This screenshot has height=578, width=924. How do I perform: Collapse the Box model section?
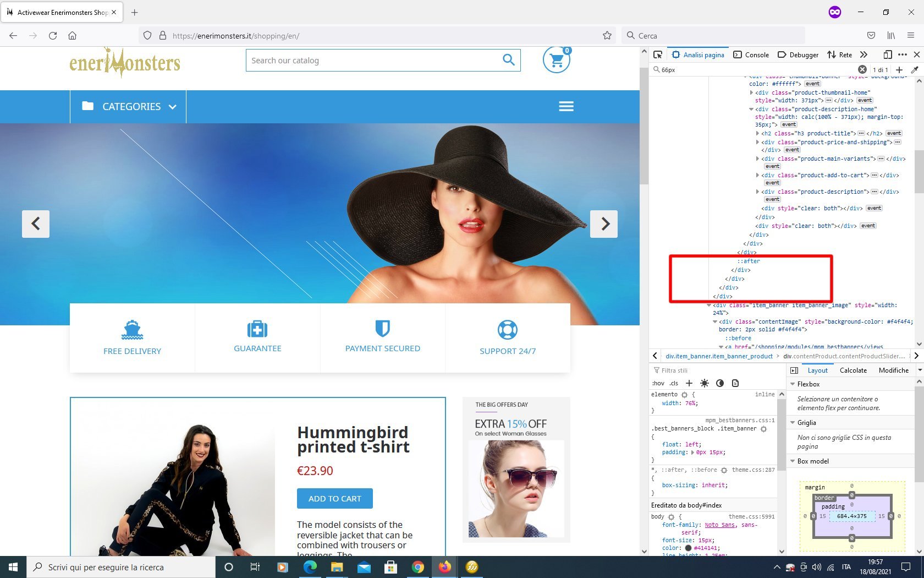[793, 461]
